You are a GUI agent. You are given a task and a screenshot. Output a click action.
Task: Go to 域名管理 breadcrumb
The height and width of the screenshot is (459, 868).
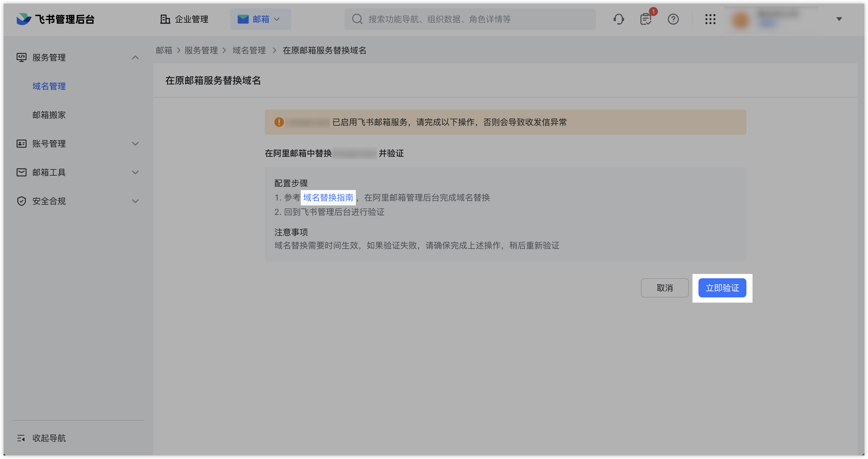(x=249, y=51)
